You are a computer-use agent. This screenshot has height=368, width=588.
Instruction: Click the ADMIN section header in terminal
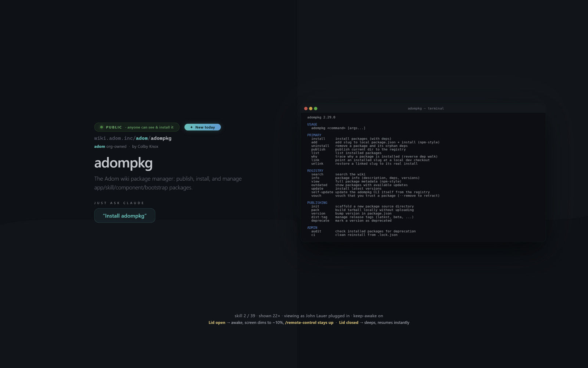click(312, 228)
